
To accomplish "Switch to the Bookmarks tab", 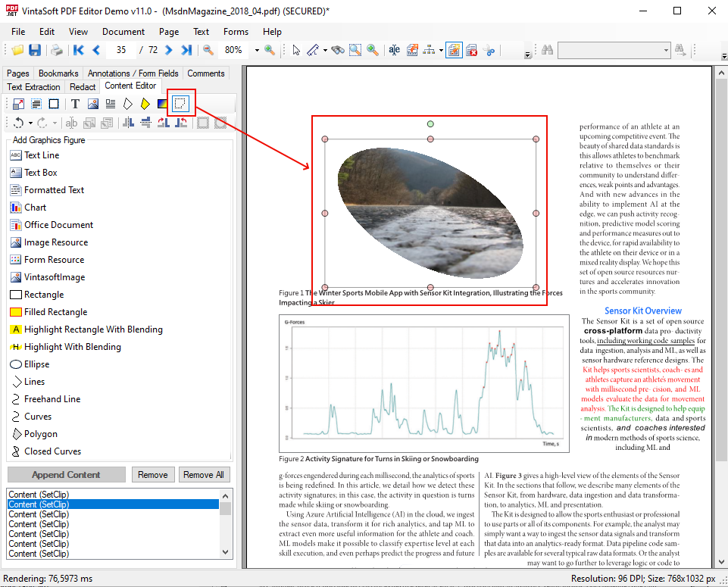I will pos(58,73).
